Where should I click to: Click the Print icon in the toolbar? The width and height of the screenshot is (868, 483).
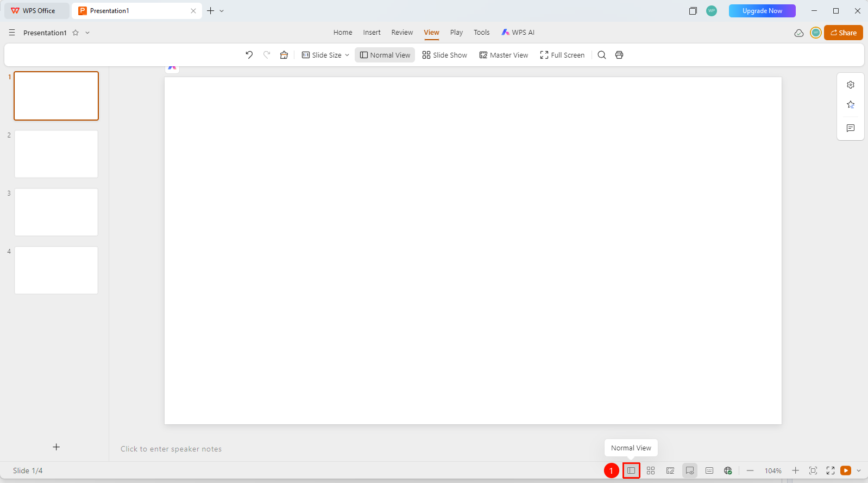[619, 55]
